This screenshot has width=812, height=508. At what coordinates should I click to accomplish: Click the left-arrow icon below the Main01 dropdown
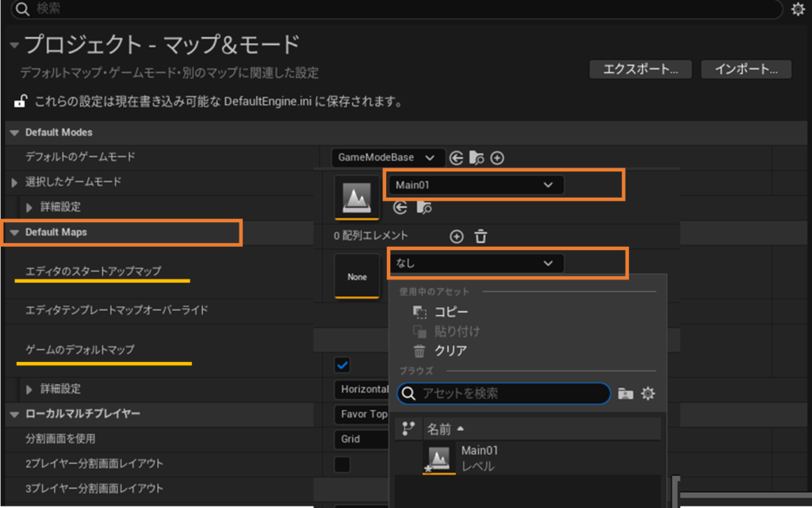[400, 207]
